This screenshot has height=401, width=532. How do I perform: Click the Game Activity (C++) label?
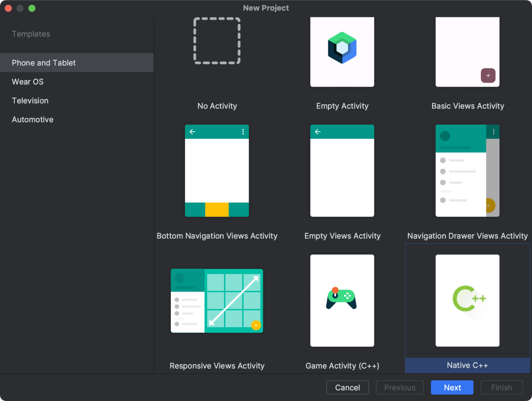(x=342, y=366)
